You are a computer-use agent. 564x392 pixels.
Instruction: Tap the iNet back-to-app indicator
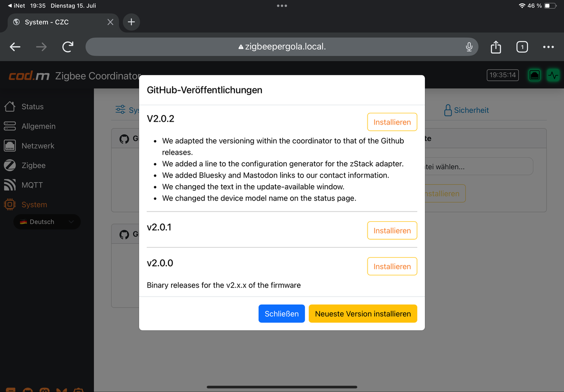pyautogui.click(x=17, y=6)
